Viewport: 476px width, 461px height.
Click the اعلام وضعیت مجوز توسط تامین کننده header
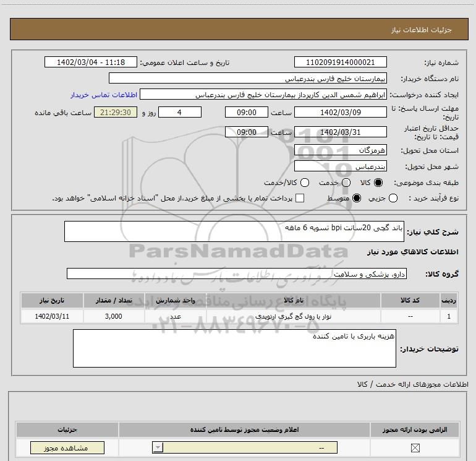point(244,429)
